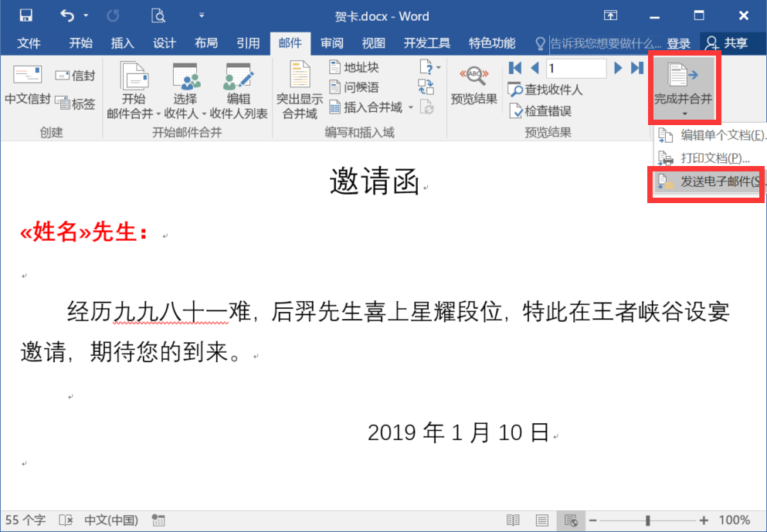The image size is (767, 532).
Task: Click 登录 to sign in
Action: tap(678, 44)
